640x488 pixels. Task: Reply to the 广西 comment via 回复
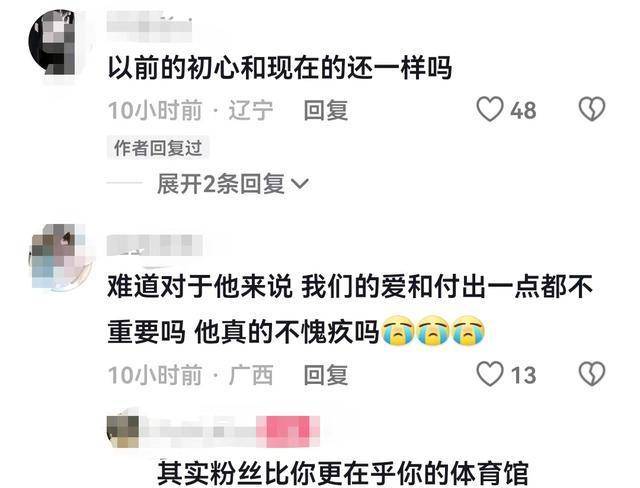coord(326,375)
